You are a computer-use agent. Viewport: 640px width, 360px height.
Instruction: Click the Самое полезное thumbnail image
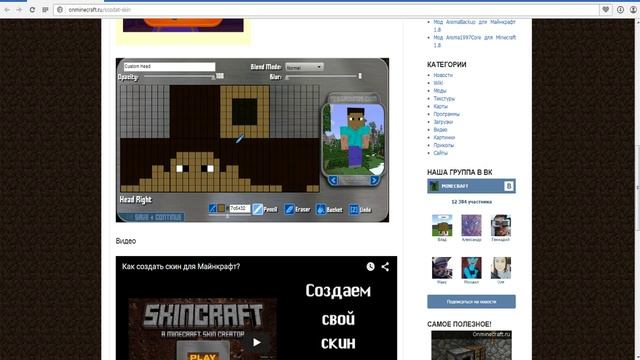(471, 345)
